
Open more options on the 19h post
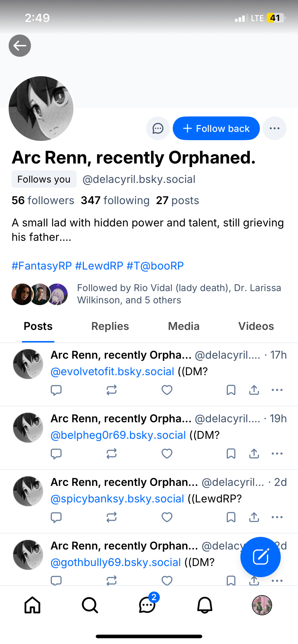[x=277, y=454]
